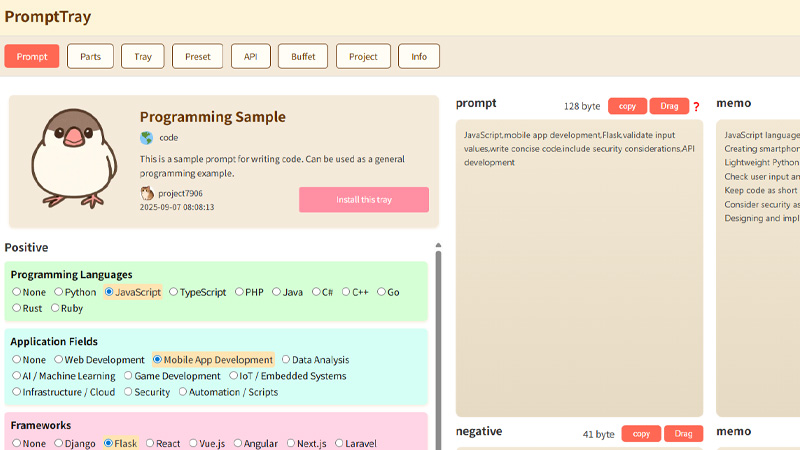800x450 pixels.
Task: Click inside the prompt text area
Action: click(x=579, y=280)
